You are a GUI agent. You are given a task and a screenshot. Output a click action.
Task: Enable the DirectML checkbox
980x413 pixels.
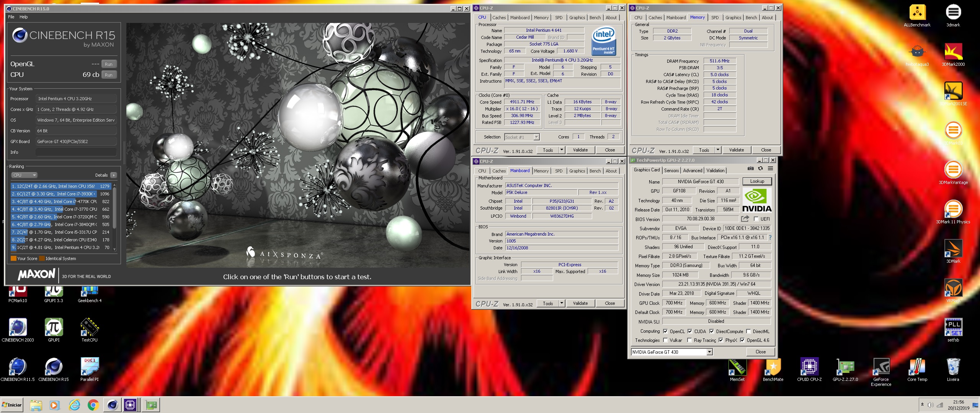point(748,331)
